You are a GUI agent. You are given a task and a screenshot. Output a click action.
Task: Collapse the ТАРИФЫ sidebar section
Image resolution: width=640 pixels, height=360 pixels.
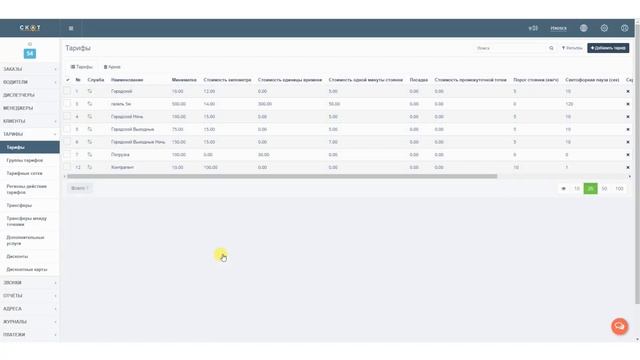click(30, 134)
